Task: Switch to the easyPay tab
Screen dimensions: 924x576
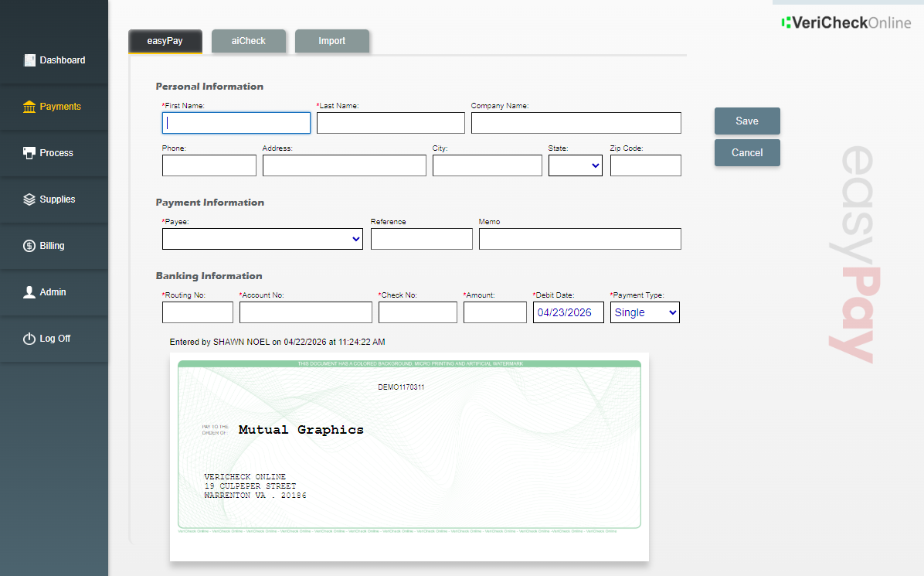Action: (x=165, y=41)
